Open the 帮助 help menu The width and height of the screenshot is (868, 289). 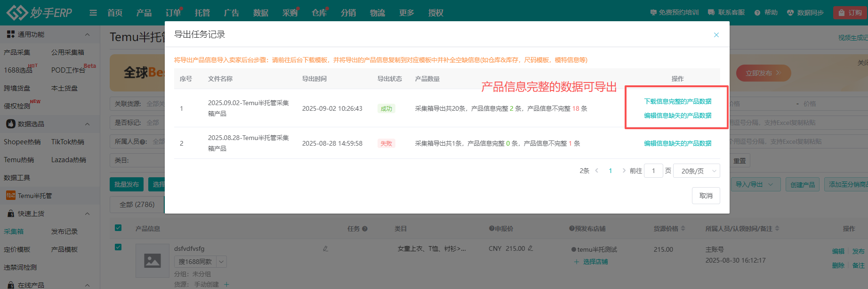[766, 13]
